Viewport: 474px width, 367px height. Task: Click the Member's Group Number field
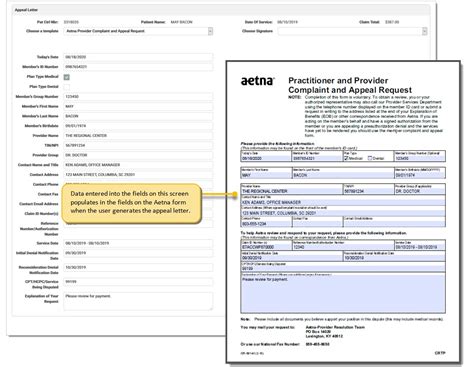pyautogui.click(x=138, y=97)
